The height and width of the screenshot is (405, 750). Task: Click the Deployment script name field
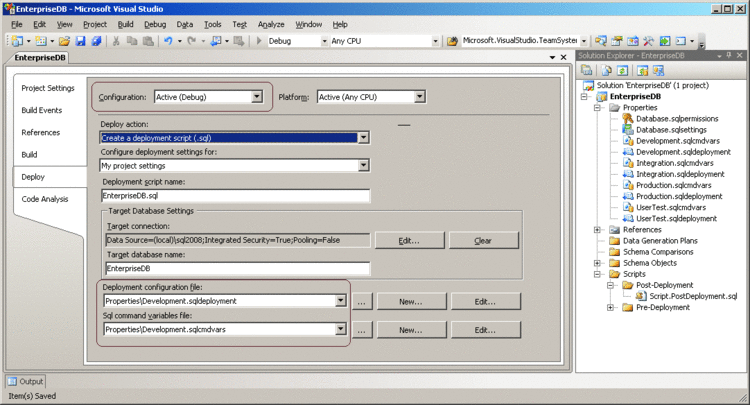tap(235, 196)
